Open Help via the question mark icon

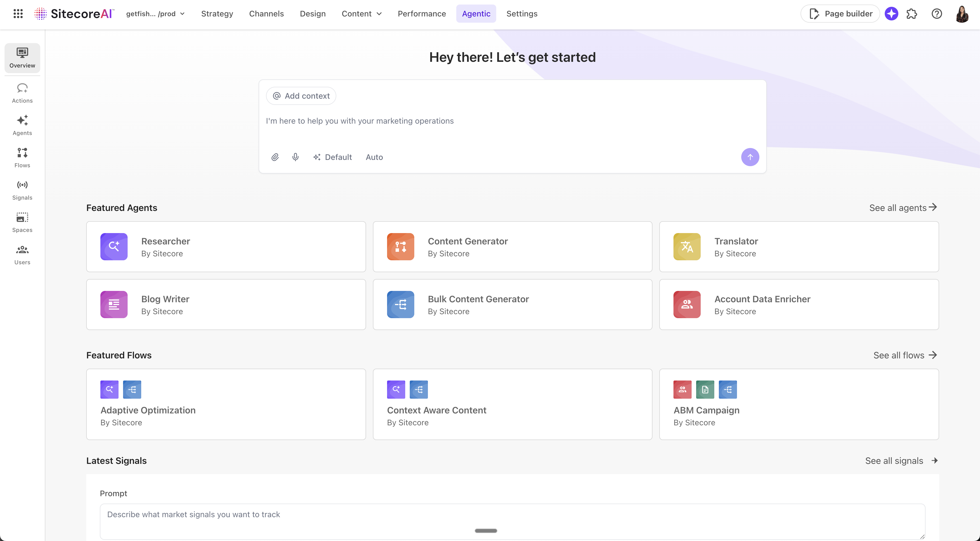point(937,13)
